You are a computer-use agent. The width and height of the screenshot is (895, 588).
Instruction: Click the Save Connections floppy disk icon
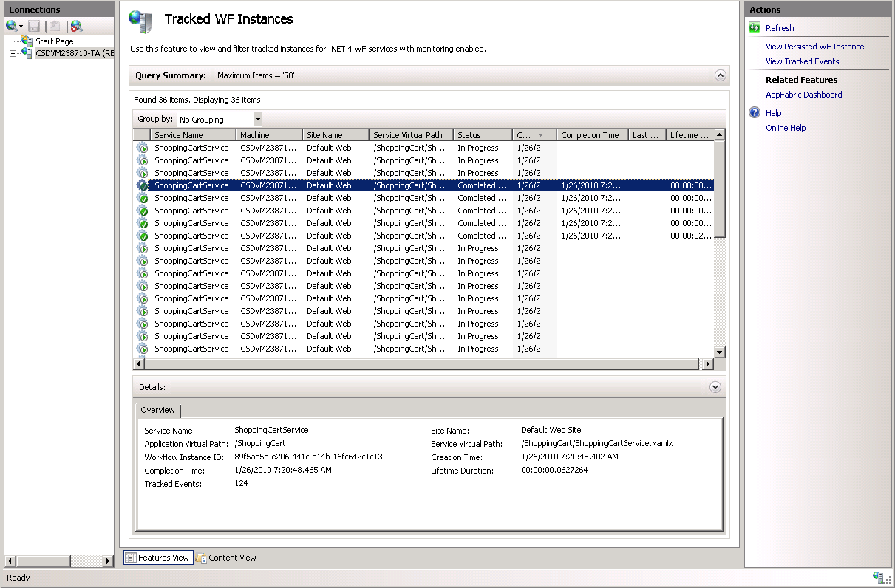(x=34, y=26)
